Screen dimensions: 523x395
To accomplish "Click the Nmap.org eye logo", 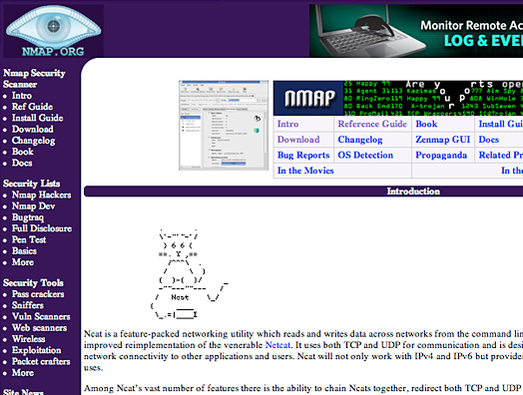I will click(53, 31).
